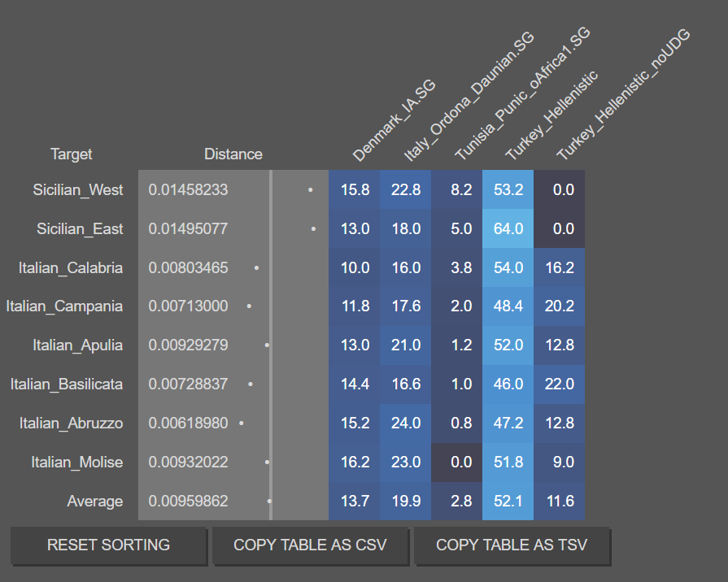Click distance value 0.01458233
Viewport: 728px width, 582px height.
(188, 190)
